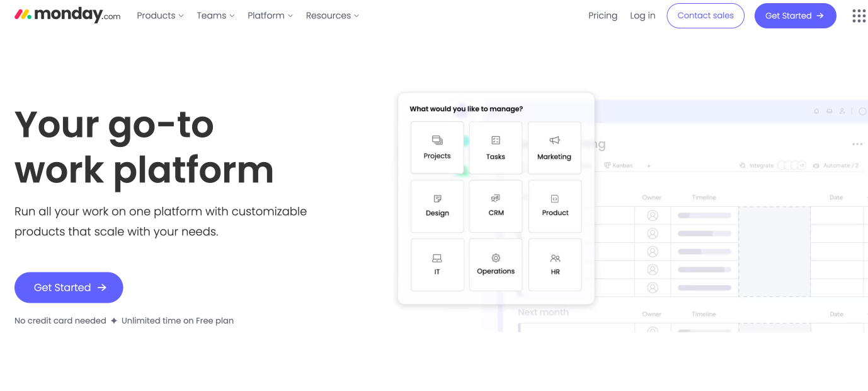This screenshot has height=391, width=868.
Task: Click the large hero Get Started button
Action: point(69,288)
